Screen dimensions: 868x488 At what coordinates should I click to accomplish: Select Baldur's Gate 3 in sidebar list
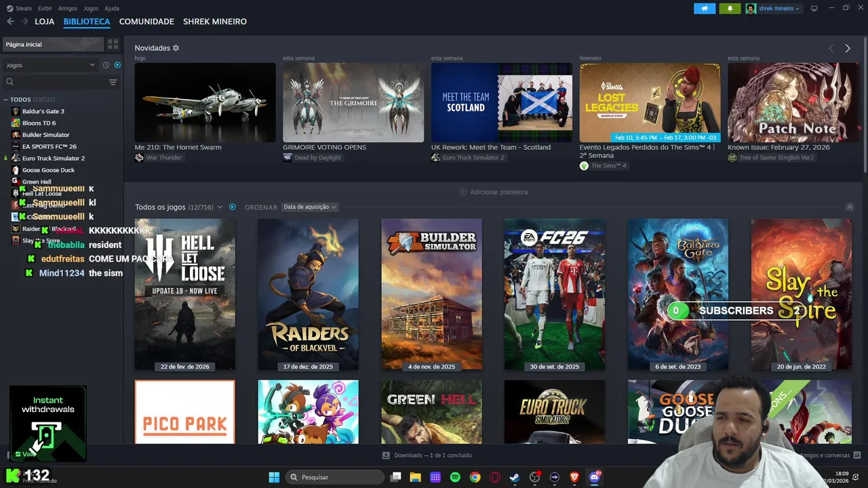(43, 111)
